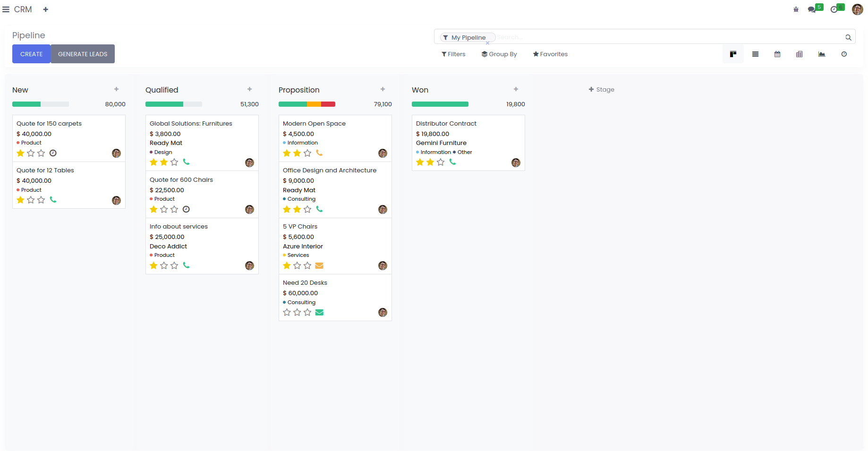Click the CRM app title in navbar
868x451 pixels.
click(x=23, y=9)
